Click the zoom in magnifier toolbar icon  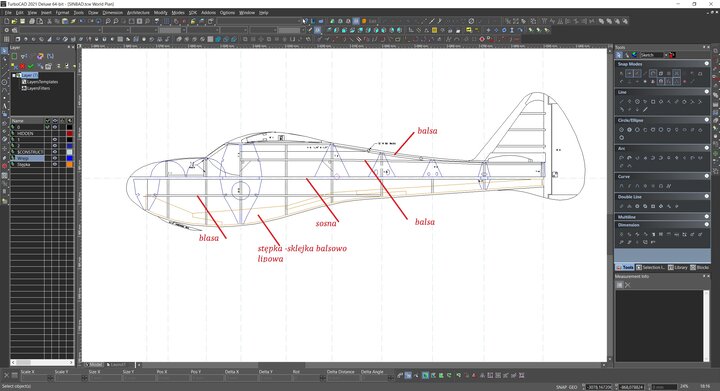click(108, 21)
